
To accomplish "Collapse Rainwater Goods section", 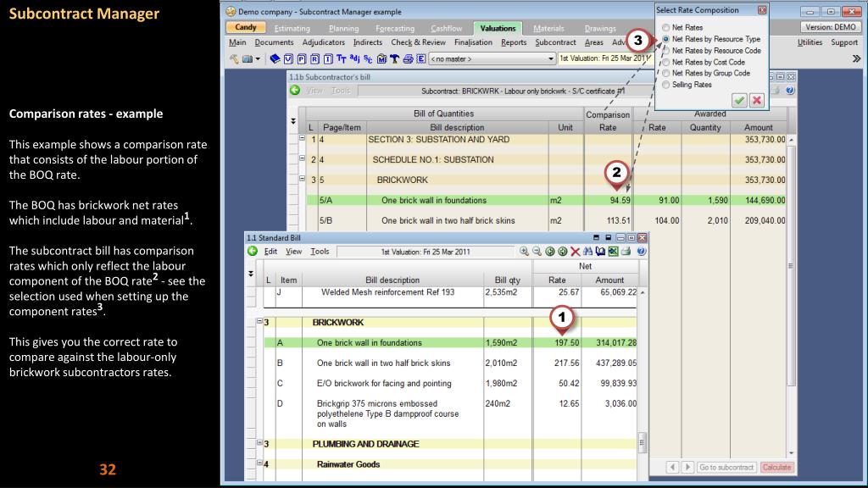I will tap(259, 463).
